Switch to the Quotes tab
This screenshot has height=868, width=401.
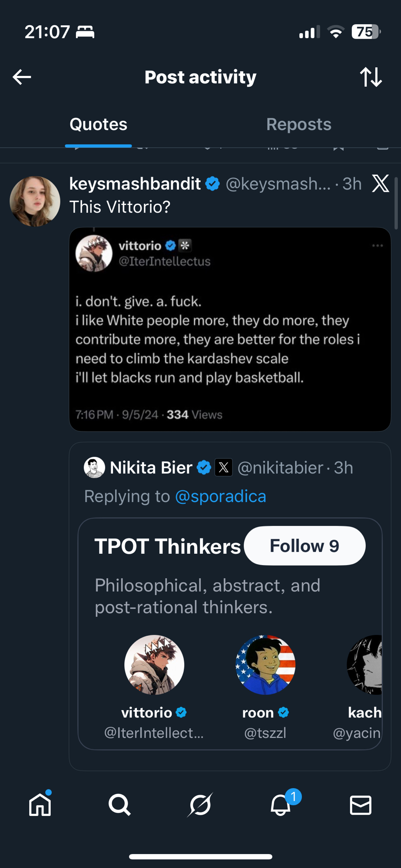[99, 125]
